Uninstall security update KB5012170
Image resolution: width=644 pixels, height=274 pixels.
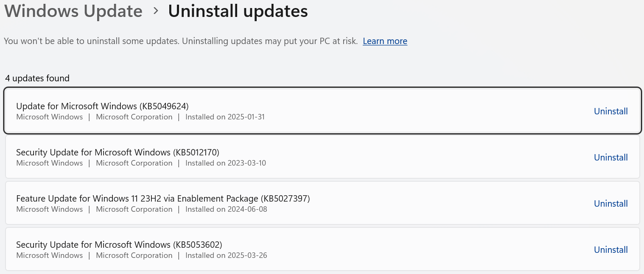click(x=610, y=157)
